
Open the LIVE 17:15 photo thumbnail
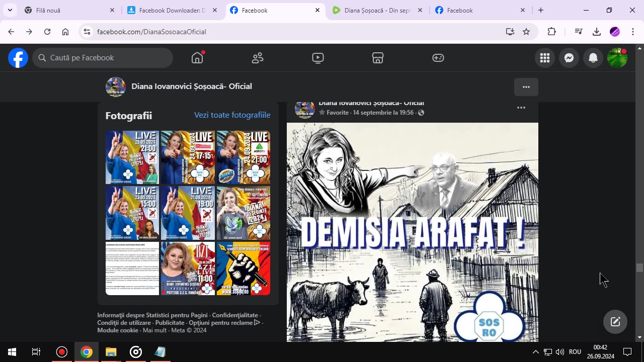coord(188,157)
